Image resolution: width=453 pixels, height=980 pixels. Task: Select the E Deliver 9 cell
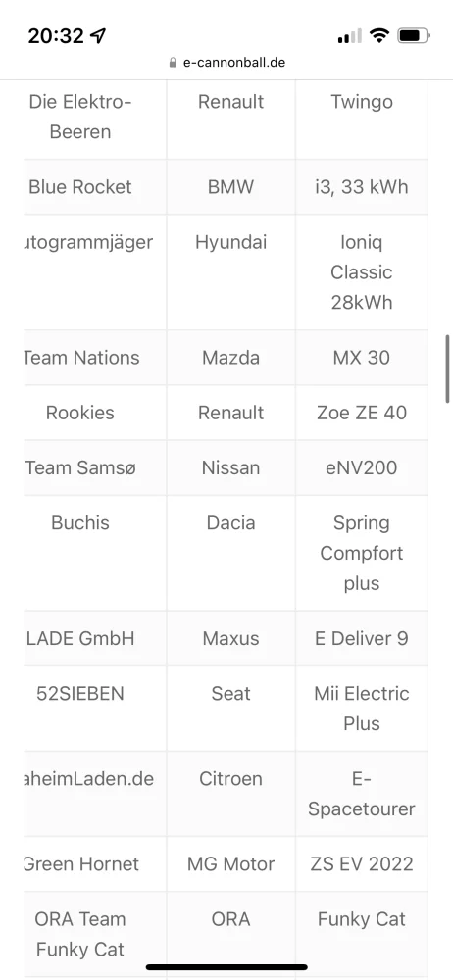click(x=362, y=638)
